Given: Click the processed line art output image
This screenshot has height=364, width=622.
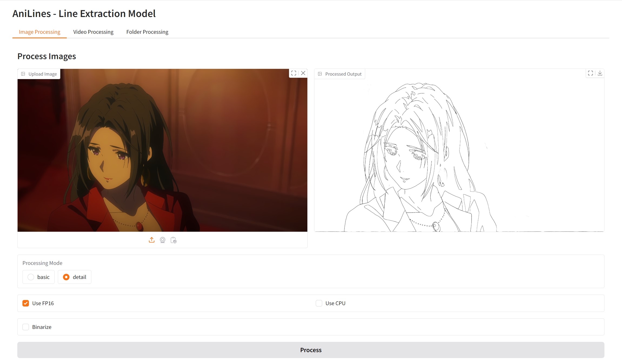Looking at the screenshot, I should click(459, 150).
